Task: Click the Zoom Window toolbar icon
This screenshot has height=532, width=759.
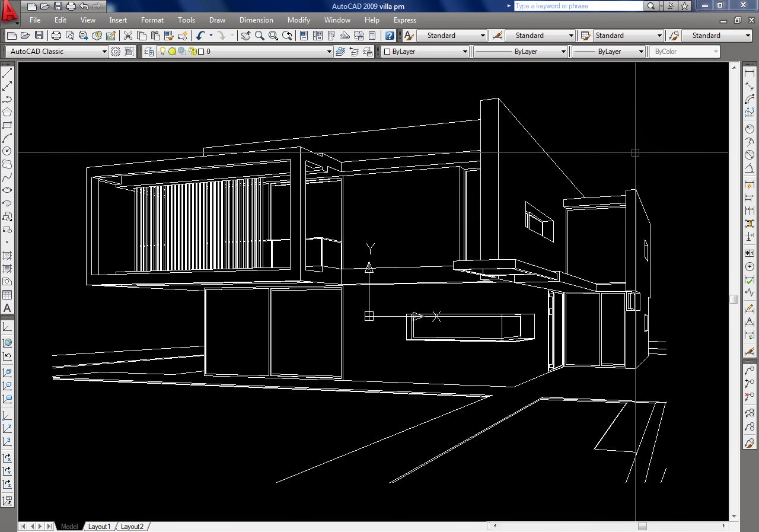Action: click(273, 36)
